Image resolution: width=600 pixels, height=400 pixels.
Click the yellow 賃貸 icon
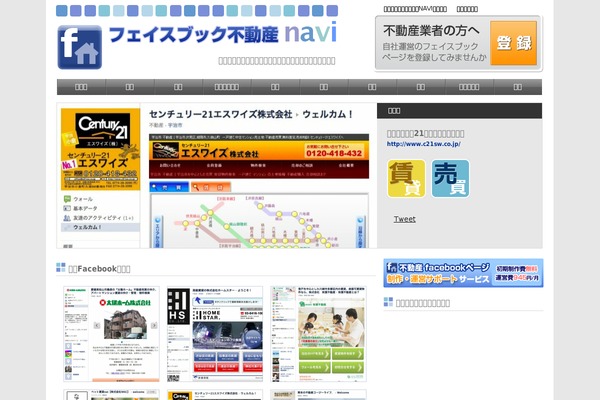[406, 179]
